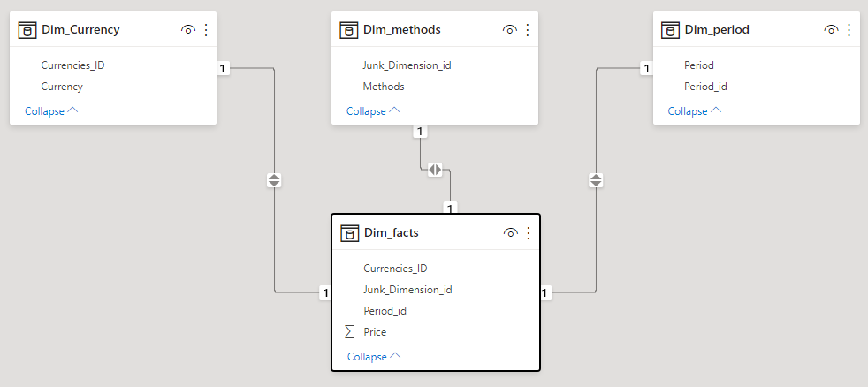Collapse the Dim_period table card
Viewport: 868px width, 387px height.
tap(695, 110)
